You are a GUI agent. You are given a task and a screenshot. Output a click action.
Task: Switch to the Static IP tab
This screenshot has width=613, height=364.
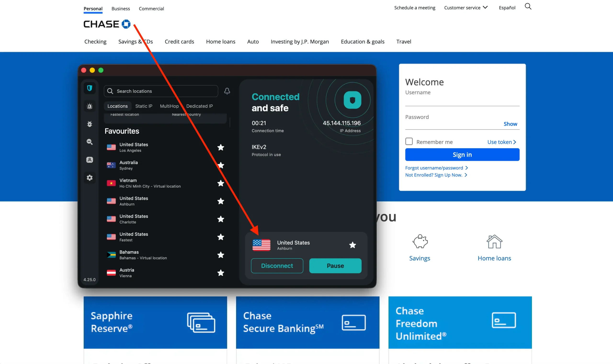pos(144,106)
